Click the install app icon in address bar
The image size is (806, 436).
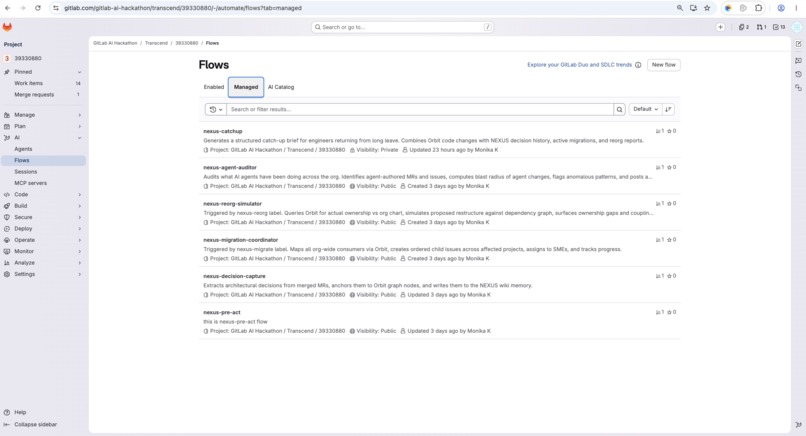693,8
